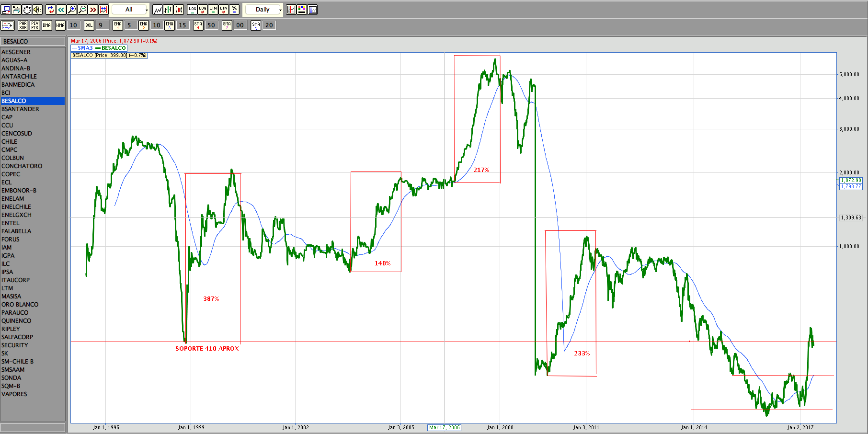Edit the WMA period field 10
This screenshot has height=434, width=868.
click(x=73, y=25)
